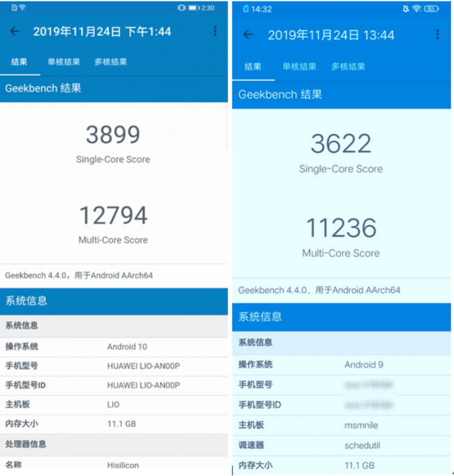This screenshot has width=454, height=476.
Task: Tap the 14:32 clock in right status bar
Action: pyautogui.click(x=261, y=9)
